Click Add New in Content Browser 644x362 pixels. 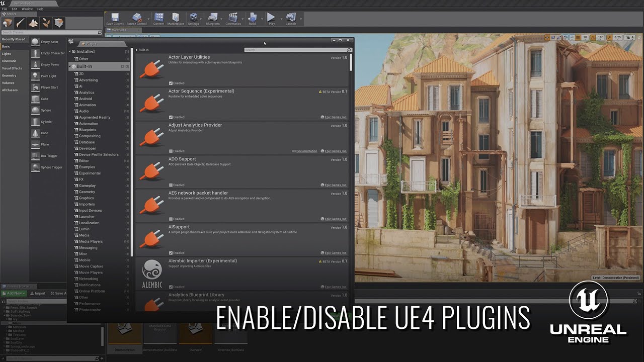tap(14, 293)
